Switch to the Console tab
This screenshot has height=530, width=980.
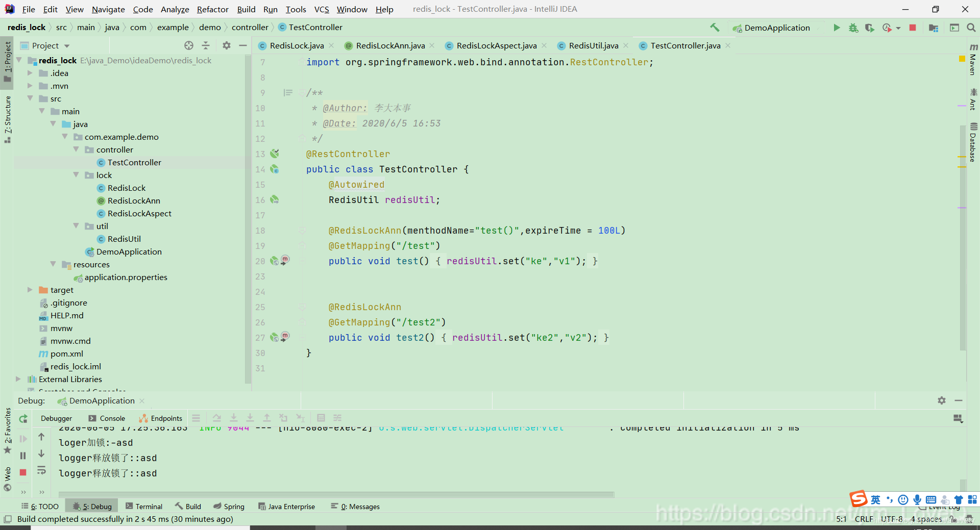(107, 418)
